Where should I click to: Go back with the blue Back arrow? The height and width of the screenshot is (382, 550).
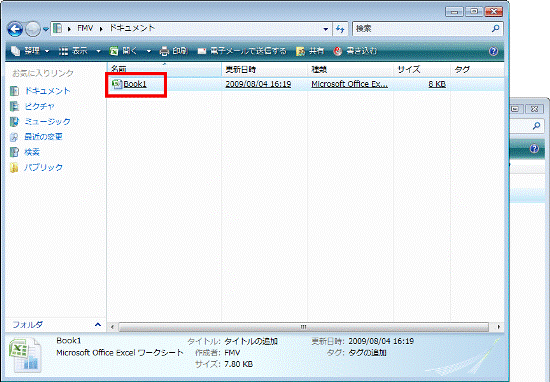coord(15,29)
